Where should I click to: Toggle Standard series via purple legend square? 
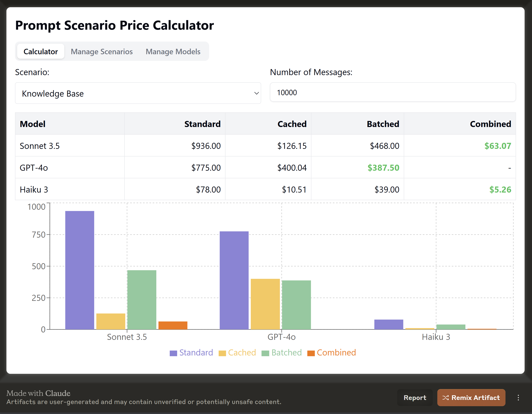pyautogui.click(x=173, y=353)
